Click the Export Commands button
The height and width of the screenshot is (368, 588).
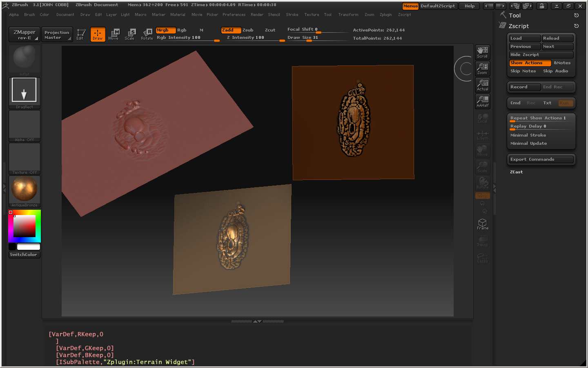(x=541, y=159)
